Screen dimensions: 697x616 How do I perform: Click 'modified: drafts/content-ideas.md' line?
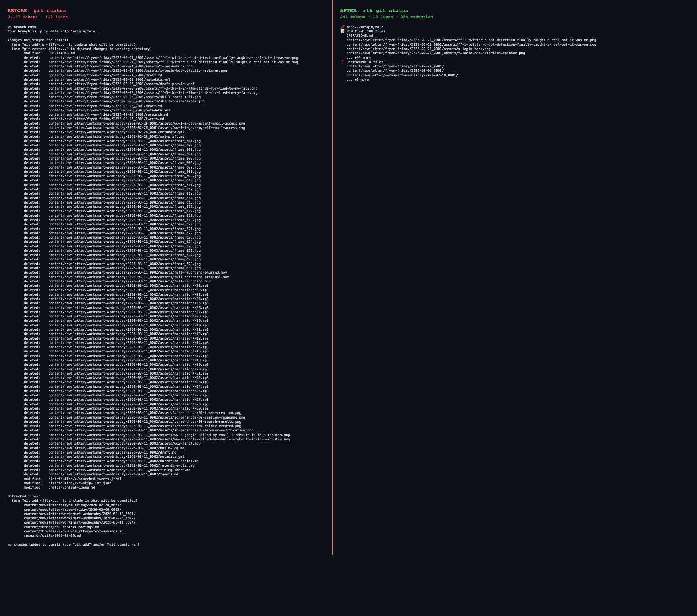click(x=59, y=487)
